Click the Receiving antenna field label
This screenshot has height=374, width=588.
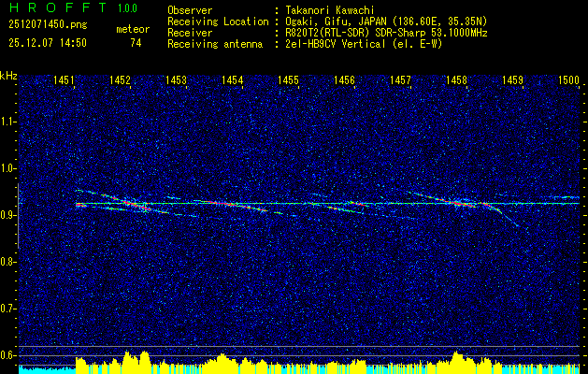pos(215,44)
